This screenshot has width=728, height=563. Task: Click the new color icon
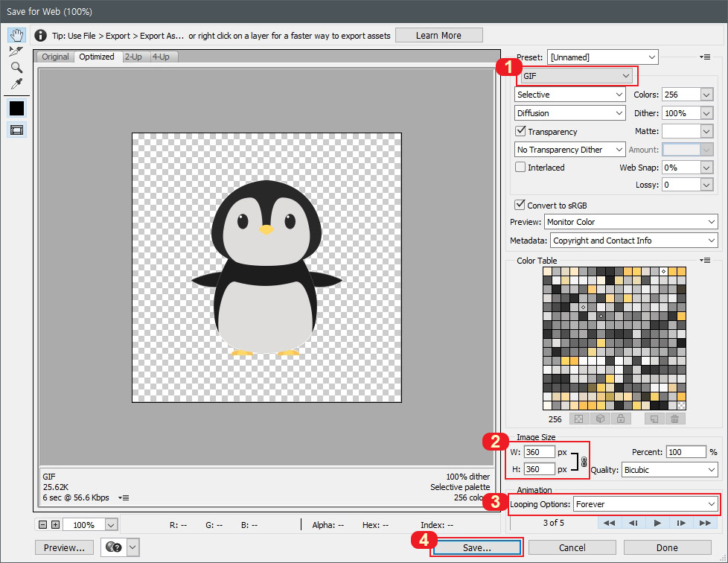pos(654,419)
